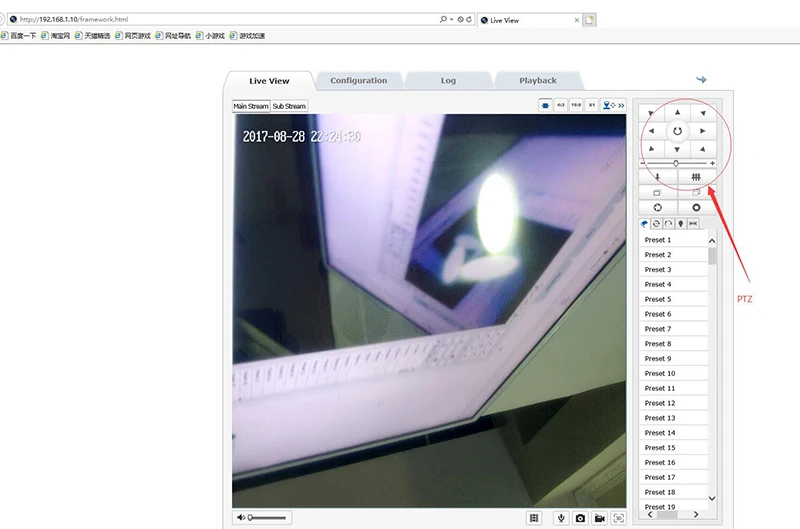Viewport: 800px width, 529px height.
Task: Move PTZ camera toward lower-right diagonal
Action: [703, 149]
